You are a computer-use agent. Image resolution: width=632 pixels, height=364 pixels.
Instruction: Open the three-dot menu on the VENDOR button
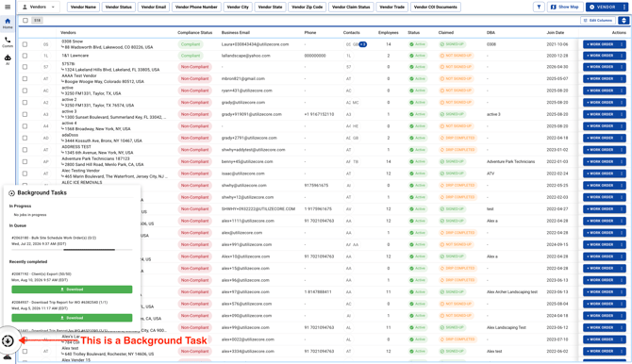point(624,7)
